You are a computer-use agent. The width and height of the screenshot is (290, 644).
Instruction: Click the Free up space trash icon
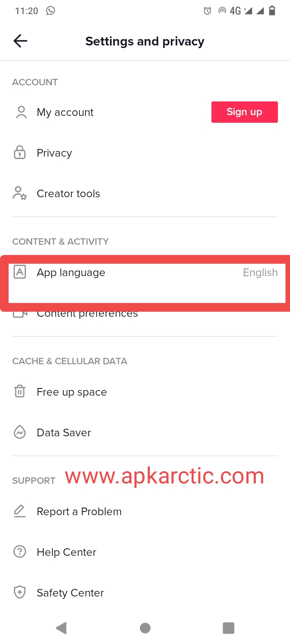pyautogui.click(x=20, y=391)
